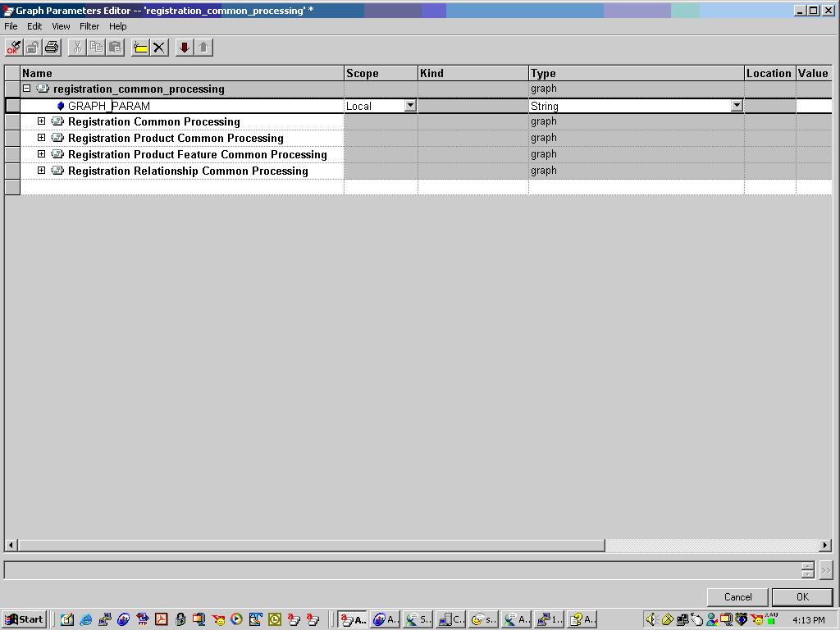Screen dimensions: 840x630
Task: Click the Delete parameter X icon
Action: (157, 47)
